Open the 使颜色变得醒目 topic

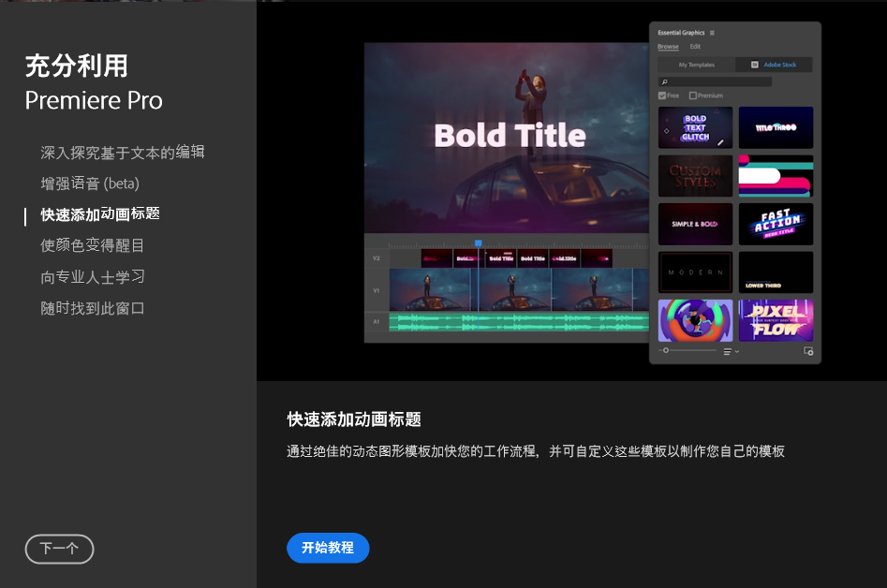pyautogui.click(x=92, y=245)
